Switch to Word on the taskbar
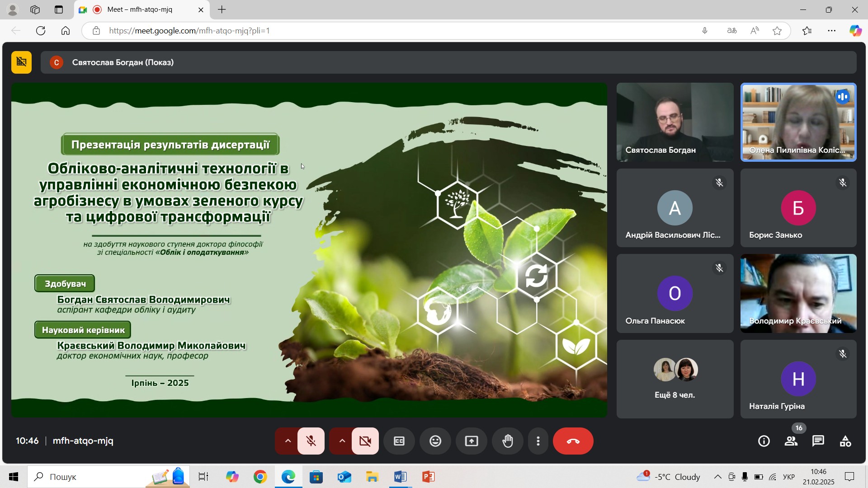Screen dimensions: 868x488 pyautogui.click(x=400, y=477)
